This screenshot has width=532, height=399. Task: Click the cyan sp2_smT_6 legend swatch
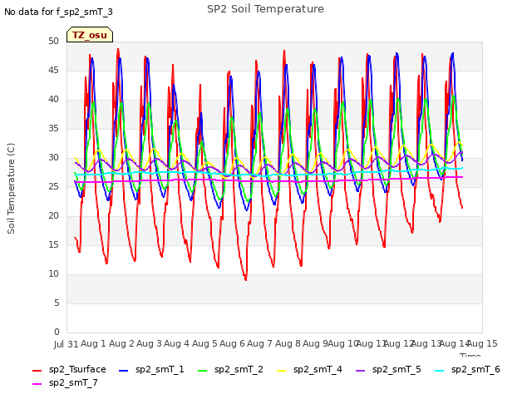click(x=440, y=371)
